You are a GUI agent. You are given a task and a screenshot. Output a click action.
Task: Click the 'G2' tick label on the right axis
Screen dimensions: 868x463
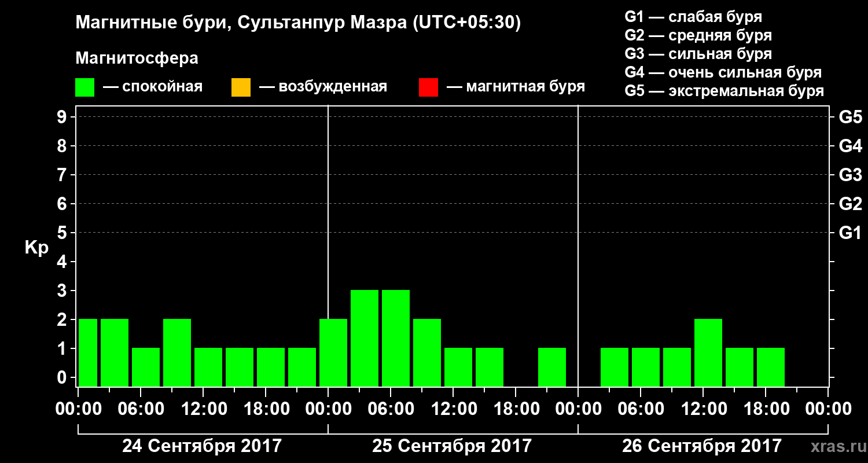(851, 204)
